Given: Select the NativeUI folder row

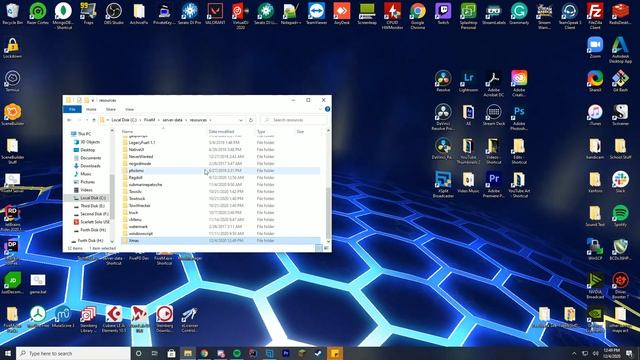Looking at the screenshot, I should coord(220,149).
